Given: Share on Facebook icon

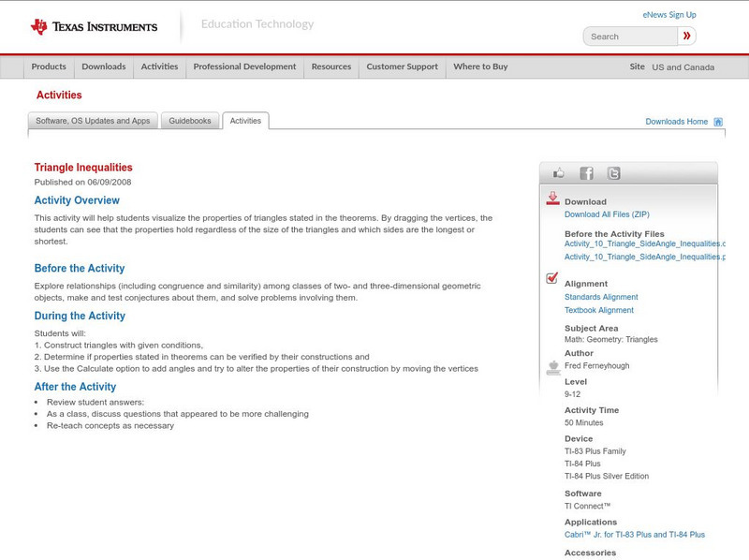Looking at the screenshot, I should tap(586, 173).
